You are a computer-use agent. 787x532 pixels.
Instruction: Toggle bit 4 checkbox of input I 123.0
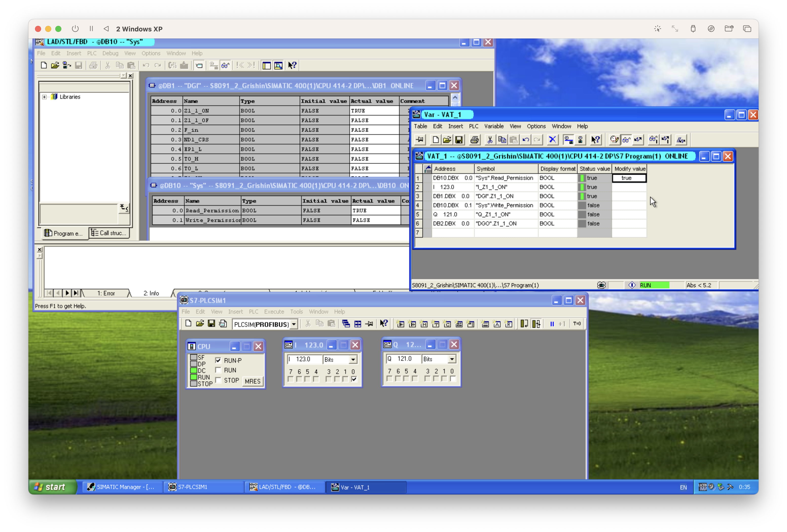(x=316, y=379)
